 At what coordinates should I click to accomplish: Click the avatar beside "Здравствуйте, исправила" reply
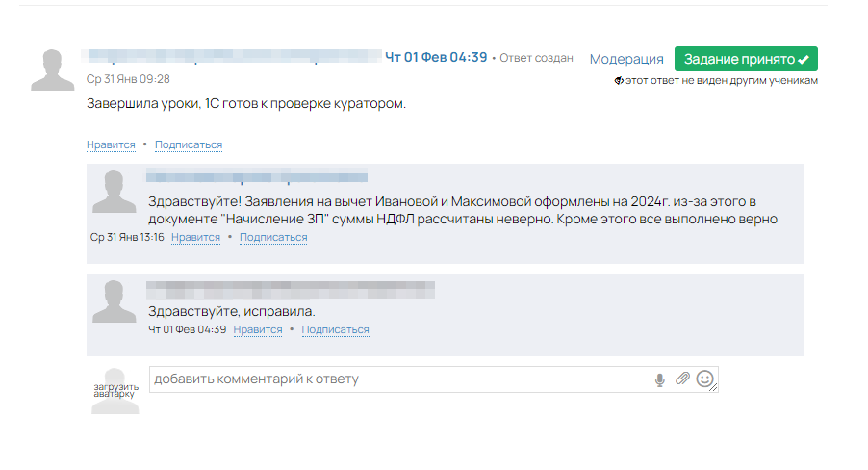pyautogui.click(x=113, y=301)
